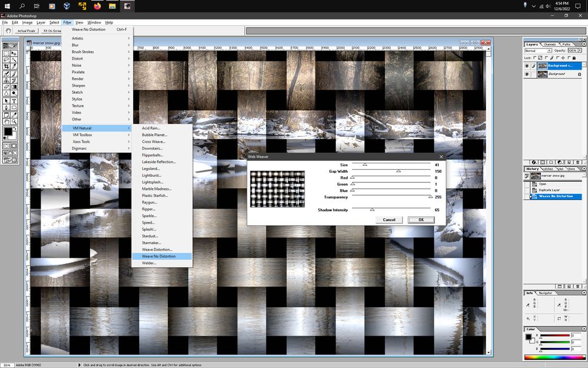Enable lock position checkbox

[557, 58]
